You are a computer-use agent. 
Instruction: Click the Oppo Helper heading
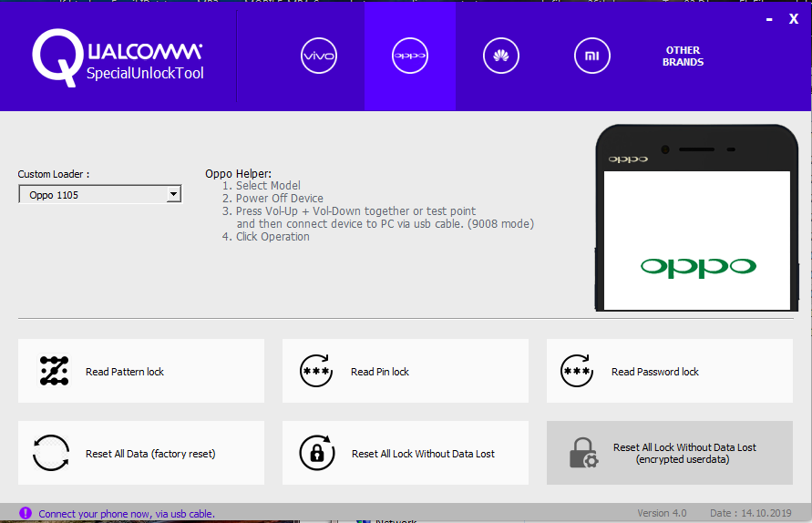(x=238, y=173)
